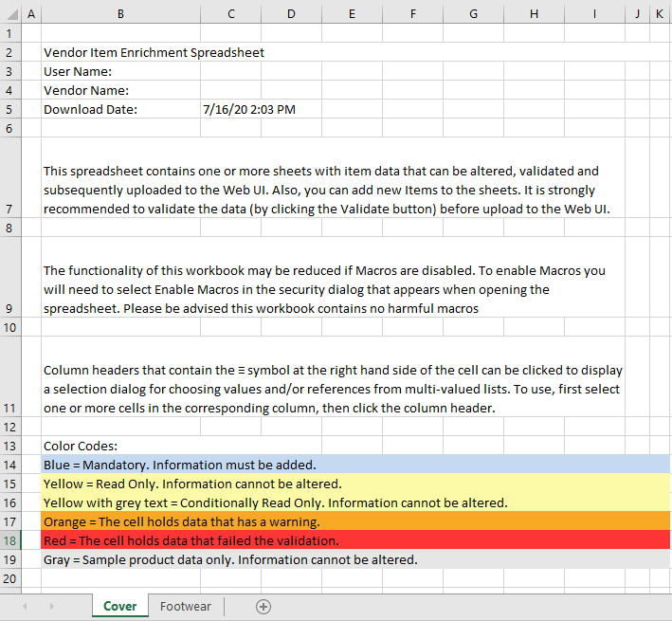This screenshot has width=672, height=621.
Task: Click the User Name label cell
Action: pyautogui.click(x=121, y=71)
